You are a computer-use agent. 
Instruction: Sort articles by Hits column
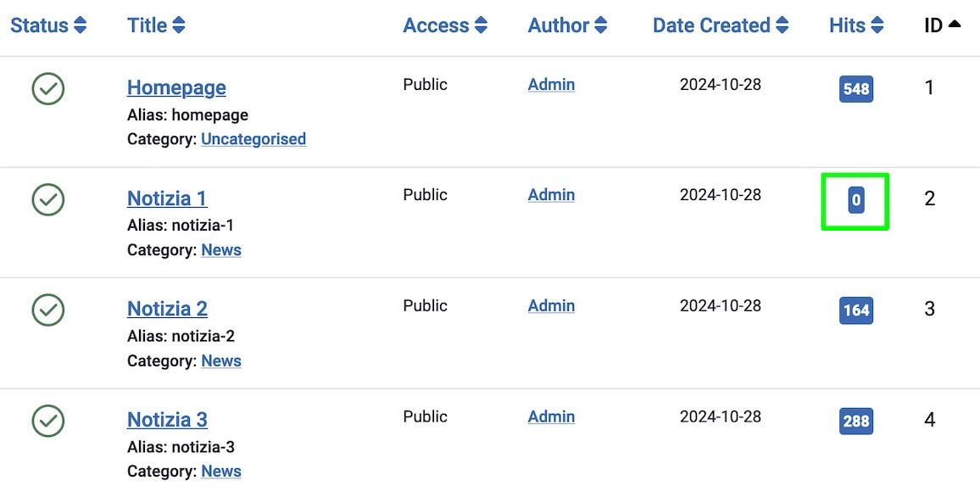pos(856,25)
